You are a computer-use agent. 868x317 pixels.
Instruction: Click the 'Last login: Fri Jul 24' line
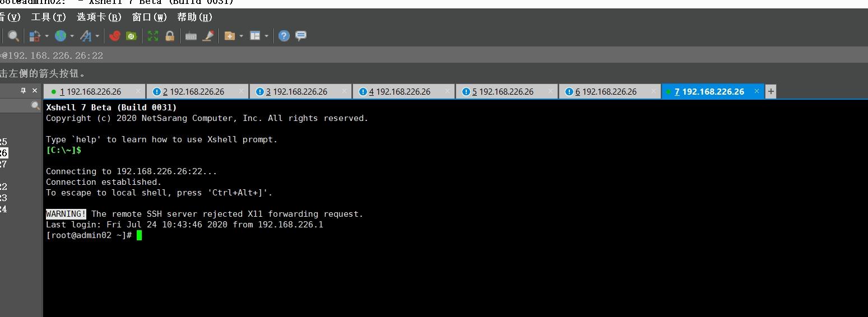184,225
